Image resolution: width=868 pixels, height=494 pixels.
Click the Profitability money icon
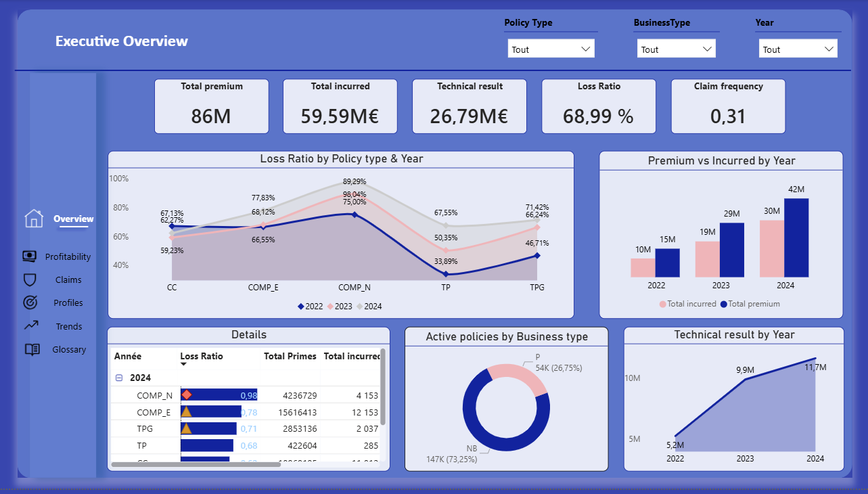(x=30, y=256)
